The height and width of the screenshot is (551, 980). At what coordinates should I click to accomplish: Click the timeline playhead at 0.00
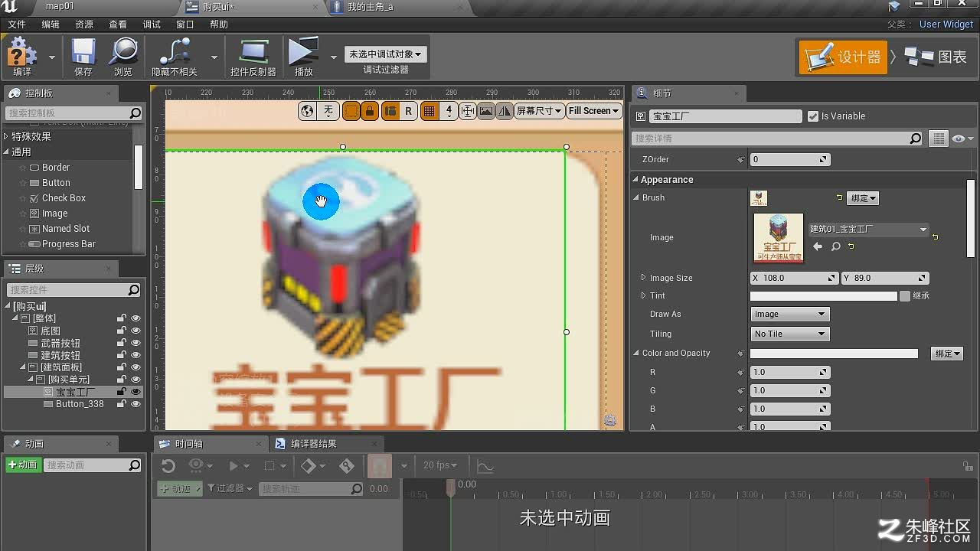[x=451, y=487]
